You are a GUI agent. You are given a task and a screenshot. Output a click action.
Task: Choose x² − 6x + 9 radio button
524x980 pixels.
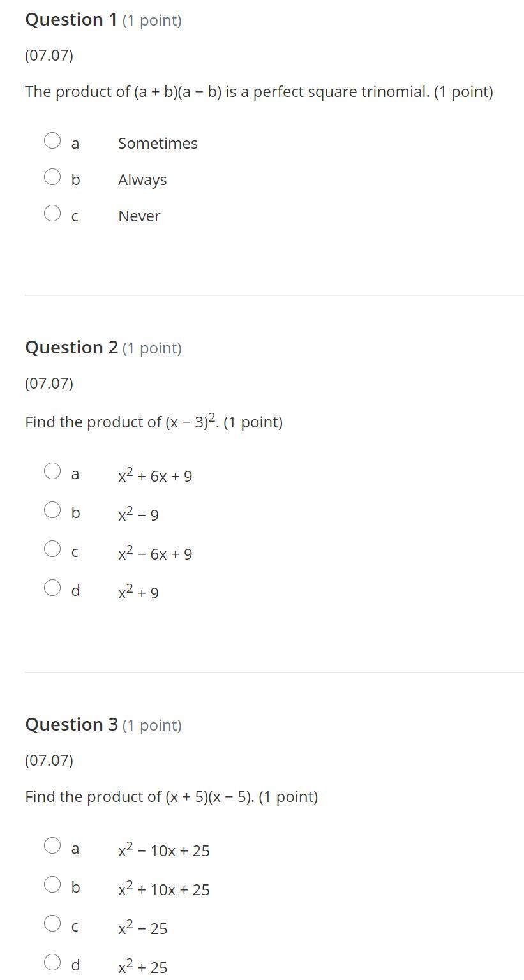(52, 549)
